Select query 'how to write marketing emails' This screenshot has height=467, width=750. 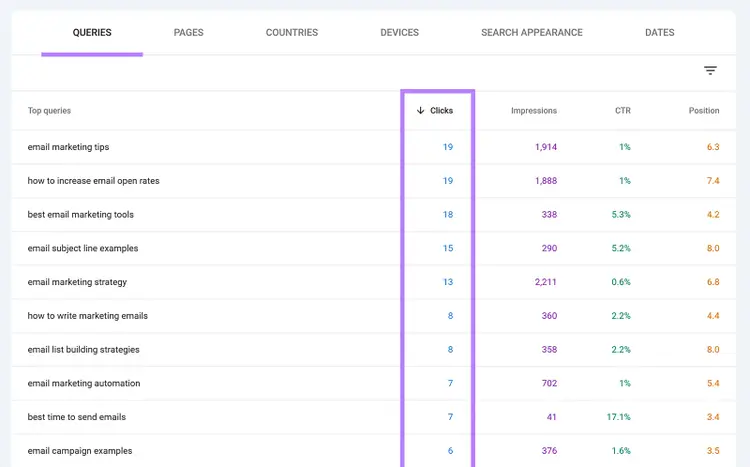point(88,316)
